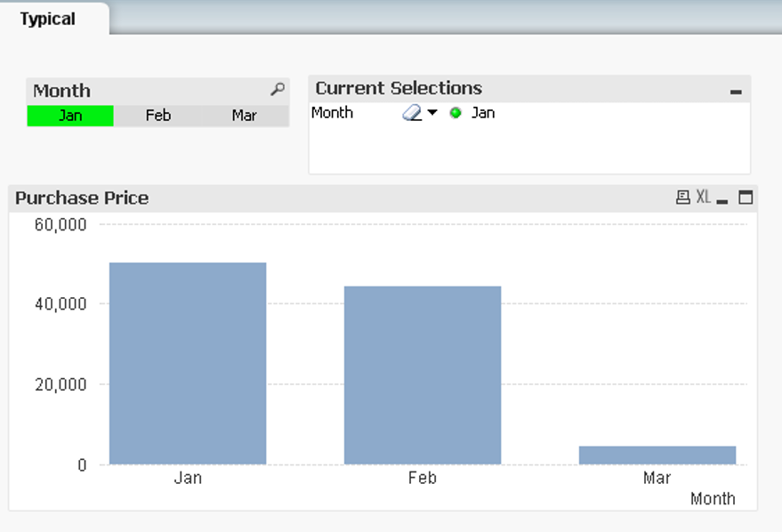Click the small Mar bar in the chart
Viewport: 782px width, 532px height.
point(657,455)
